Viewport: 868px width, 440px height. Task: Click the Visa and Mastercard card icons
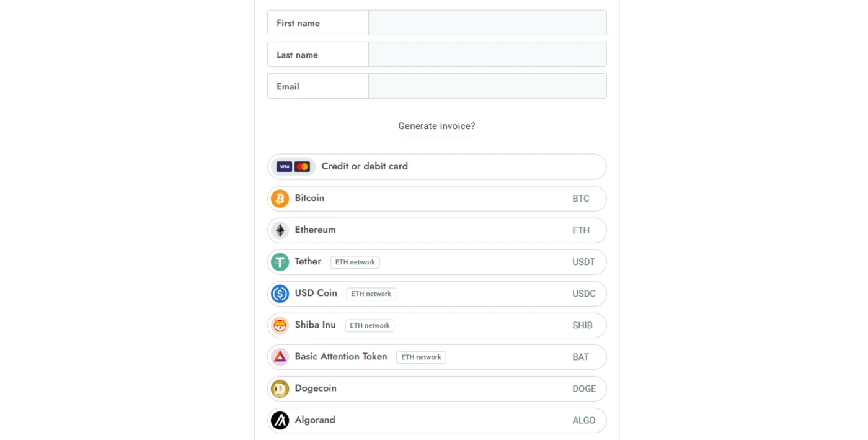point(293,166)
